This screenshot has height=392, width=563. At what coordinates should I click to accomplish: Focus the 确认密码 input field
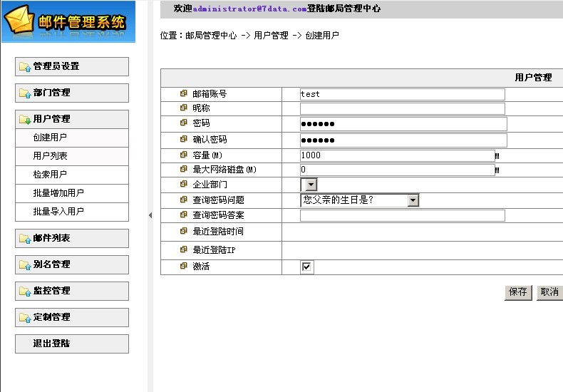coord(403,140)
